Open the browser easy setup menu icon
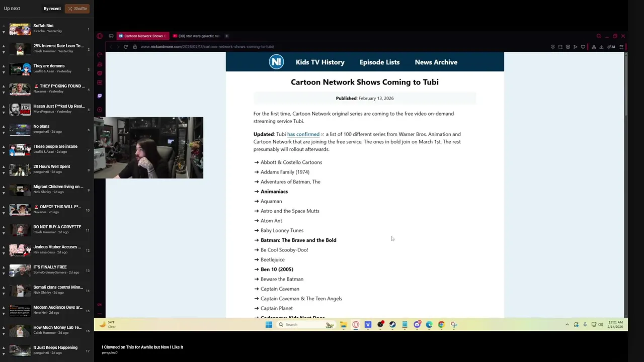The height and width of the screenshot is (362, 644). [621, 47]
